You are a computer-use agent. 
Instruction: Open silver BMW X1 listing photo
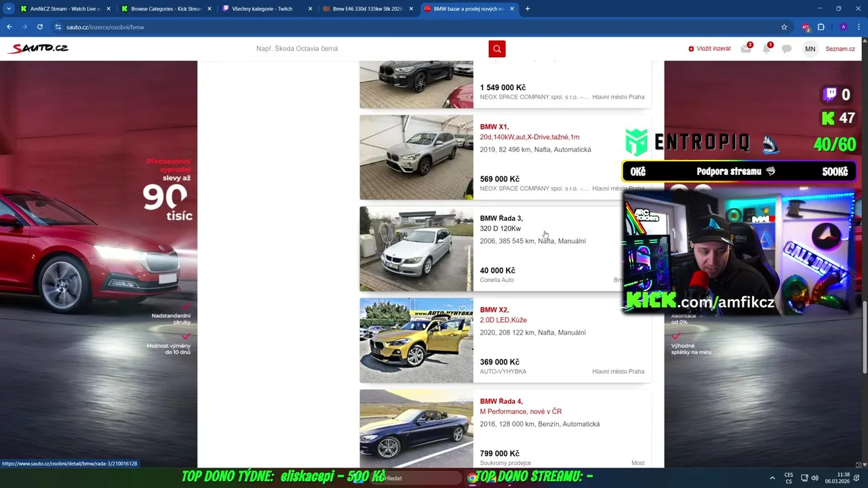(416, 157)
